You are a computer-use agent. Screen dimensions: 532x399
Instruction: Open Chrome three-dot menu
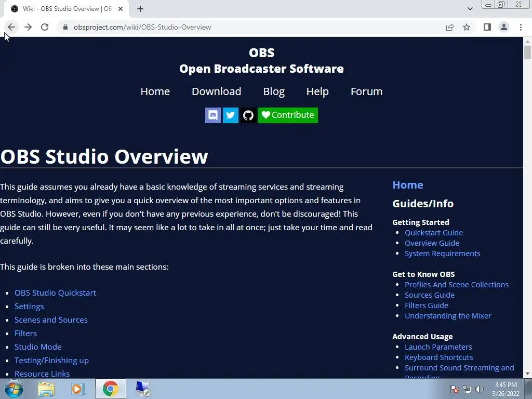(x=521, y=27)
